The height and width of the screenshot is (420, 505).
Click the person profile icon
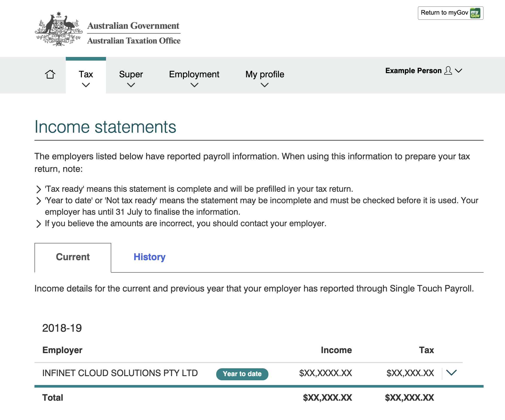point(448,71)
